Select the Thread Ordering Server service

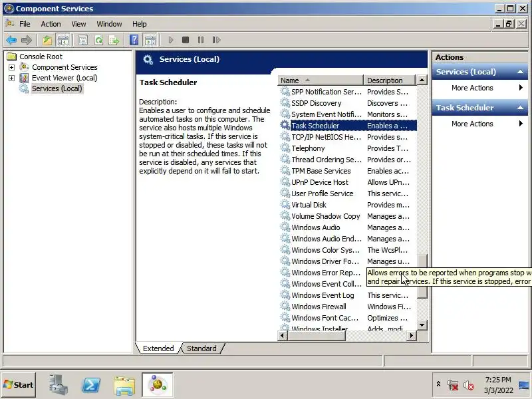(348, 160)
